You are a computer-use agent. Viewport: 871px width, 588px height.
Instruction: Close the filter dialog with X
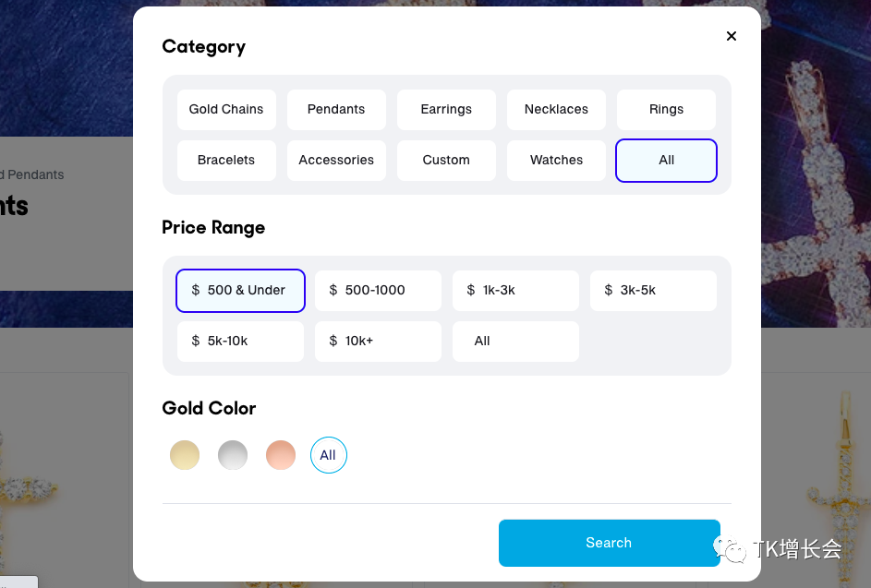(732, 36)
